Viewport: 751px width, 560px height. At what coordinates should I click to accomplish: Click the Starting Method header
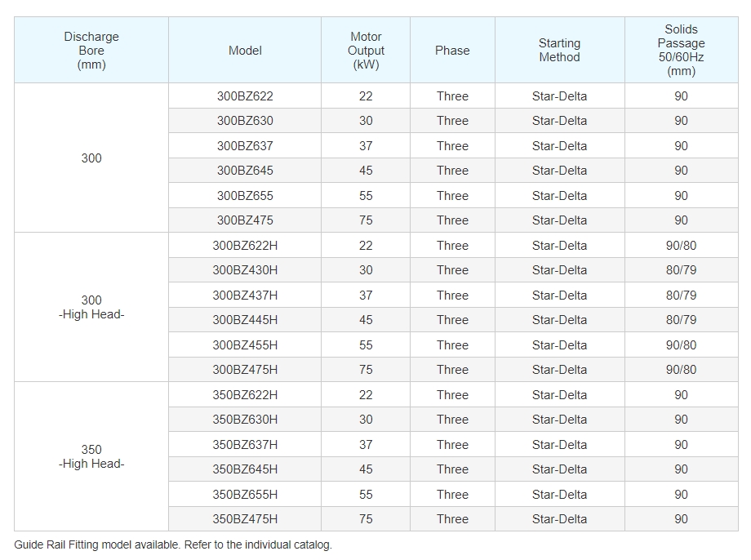559,51
